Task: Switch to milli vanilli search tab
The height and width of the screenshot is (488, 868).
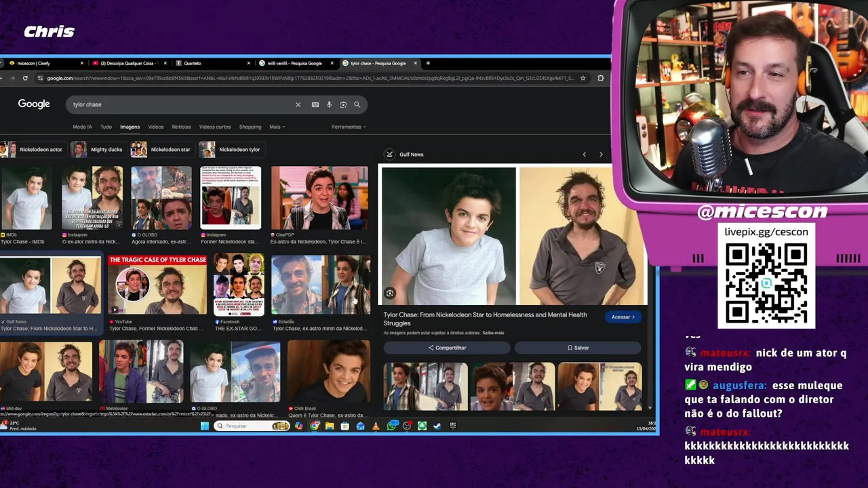Action: pos(296,63)
